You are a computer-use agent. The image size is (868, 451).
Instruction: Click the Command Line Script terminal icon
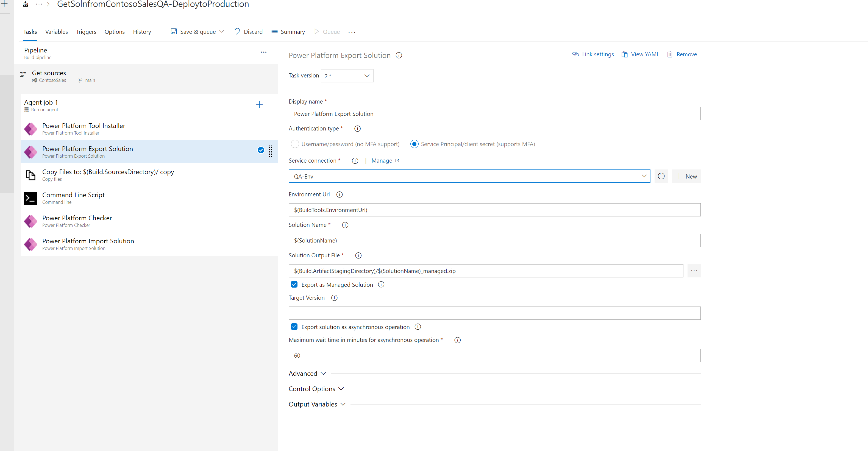tap(31, 198)
